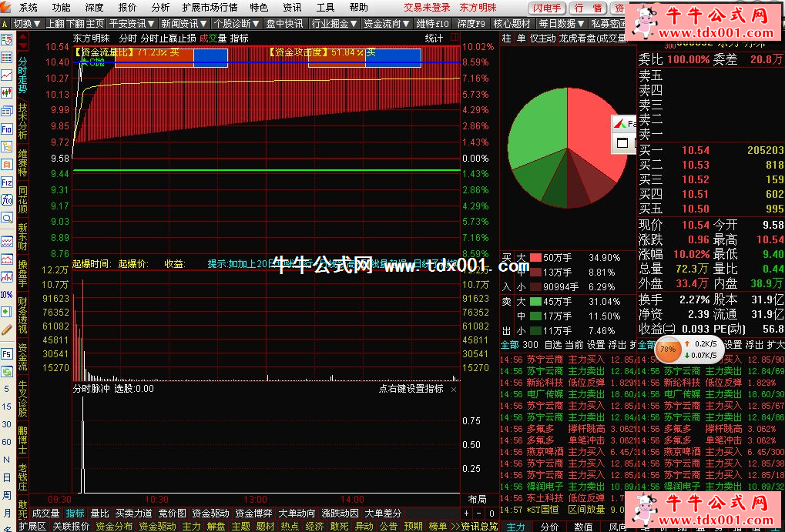The height and width of the screenshot is (532, 785).
Task: Click the F5 icon in left sidebar
Action: click(7, 353)
